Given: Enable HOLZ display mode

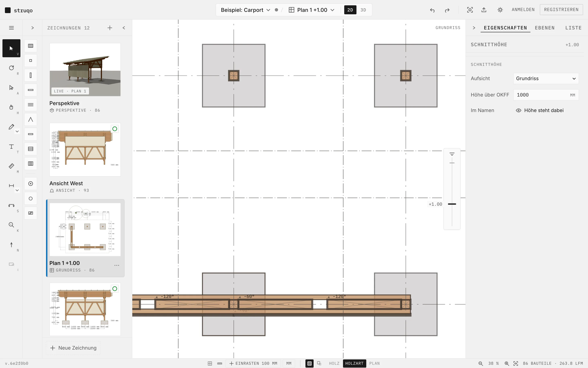Looking at the screenshot, I should pos(334,363).
